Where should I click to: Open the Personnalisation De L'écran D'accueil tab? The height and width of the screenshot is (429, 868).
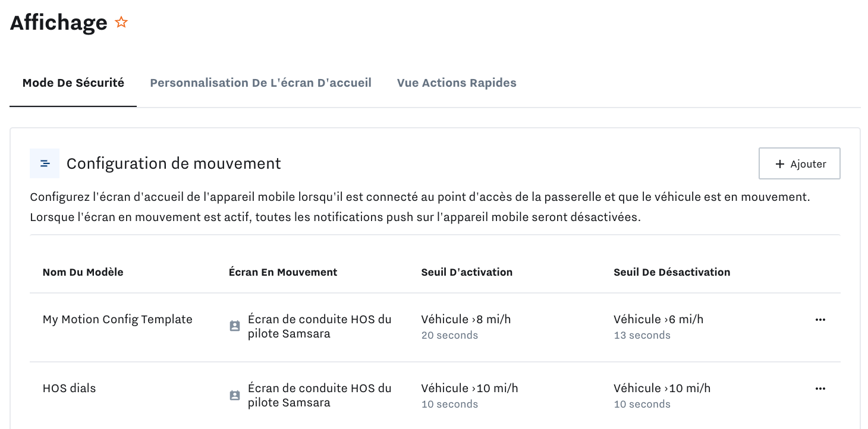point(260,83)
